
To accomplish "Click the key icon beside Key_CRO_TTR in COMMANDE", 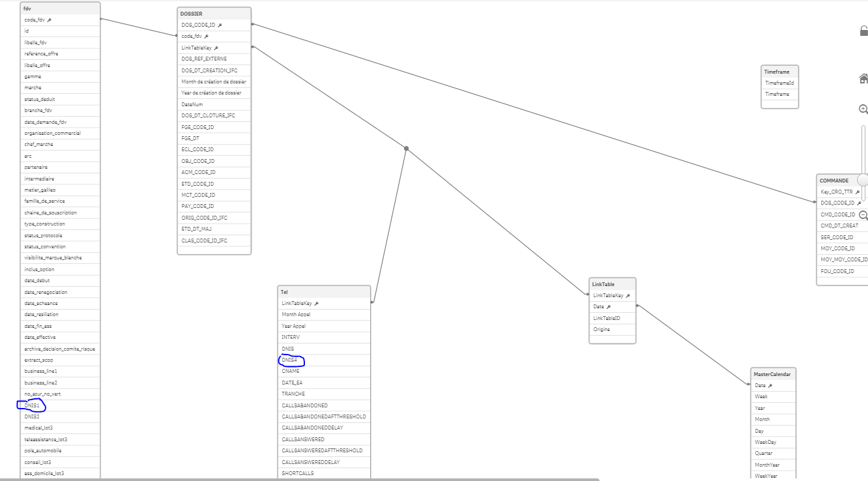I will tap(858, 192).
